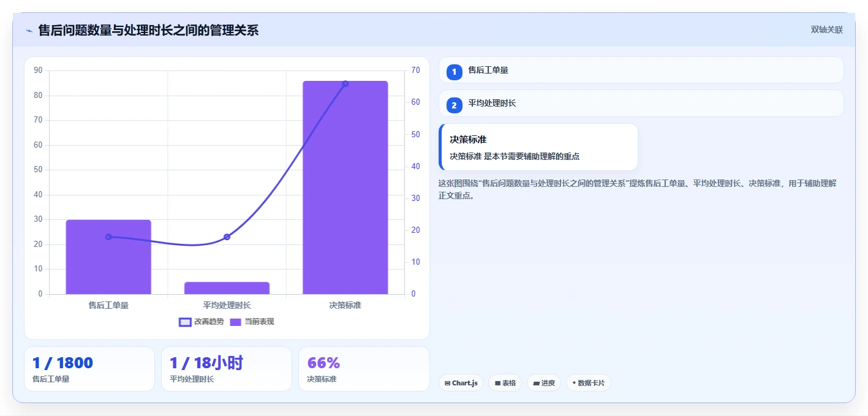Click the 90 tick on left axis

click(x=38, y=70)
